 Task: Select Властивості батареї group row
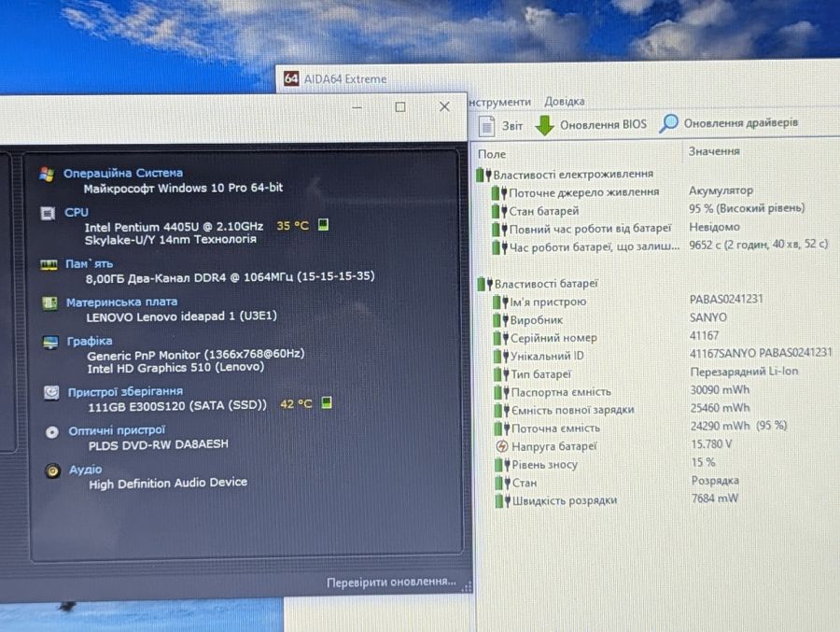coord(538,284)
